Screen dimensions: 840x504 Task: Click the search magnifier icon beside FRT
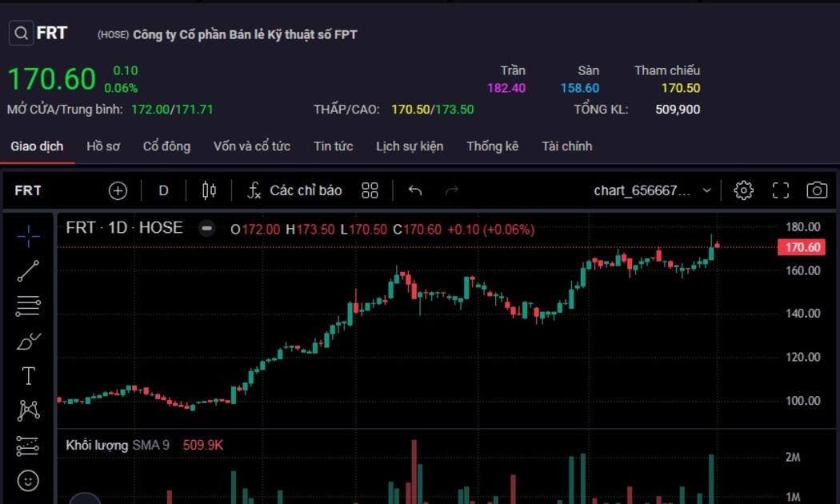tap(21, 34)
